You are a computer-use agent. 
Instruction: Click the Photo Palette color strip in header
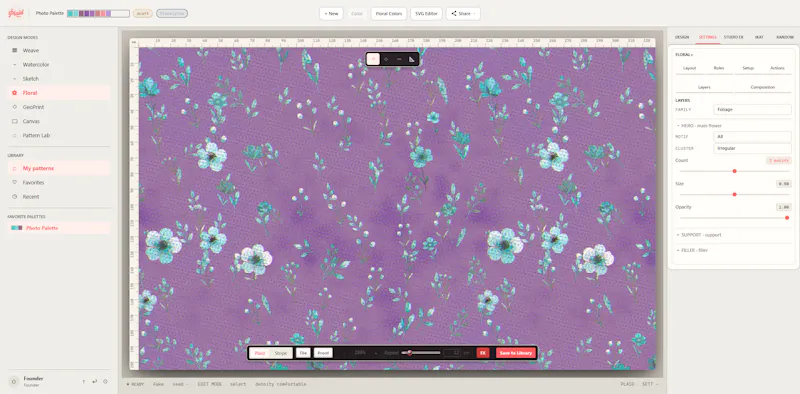(98, 14)
